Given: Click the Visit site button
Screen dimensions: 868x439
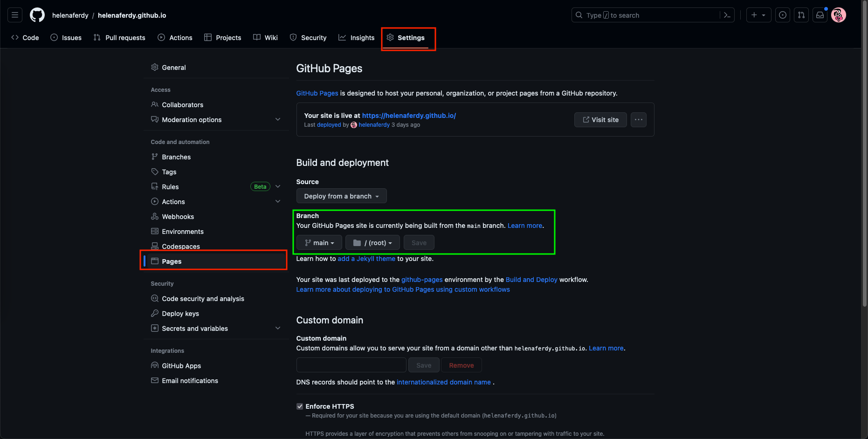Looking at the screenshot, I should [x=600, y=120].
